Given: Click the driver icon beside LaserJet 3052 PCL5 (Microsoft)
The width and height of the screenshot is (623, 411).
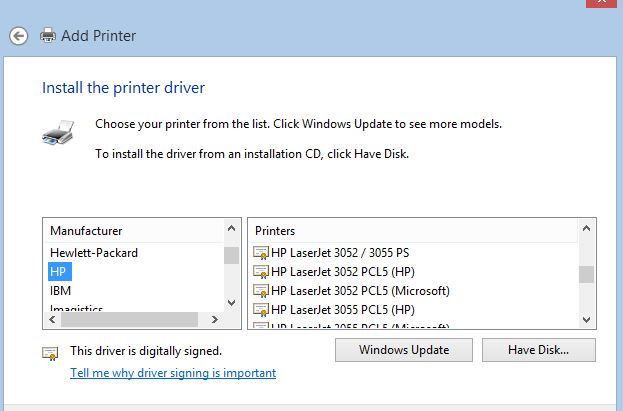Looking at the screenshot, I should [x=261, y=291].
